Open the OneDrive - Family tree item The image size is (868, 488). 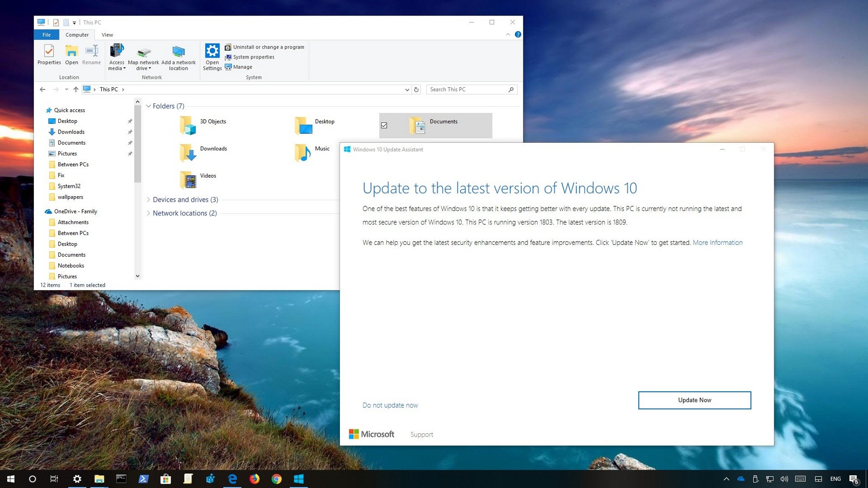pos(76,211)
